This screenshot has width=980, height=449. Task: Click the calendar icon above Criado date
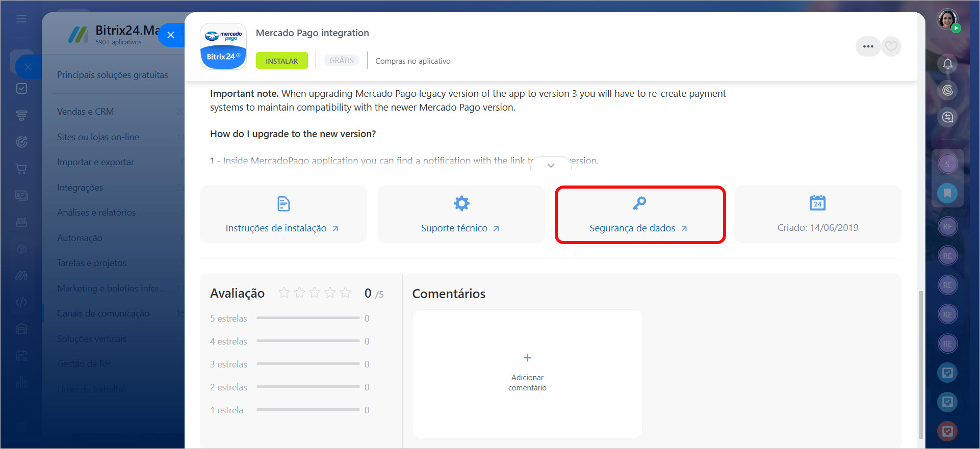coord(818,203)
